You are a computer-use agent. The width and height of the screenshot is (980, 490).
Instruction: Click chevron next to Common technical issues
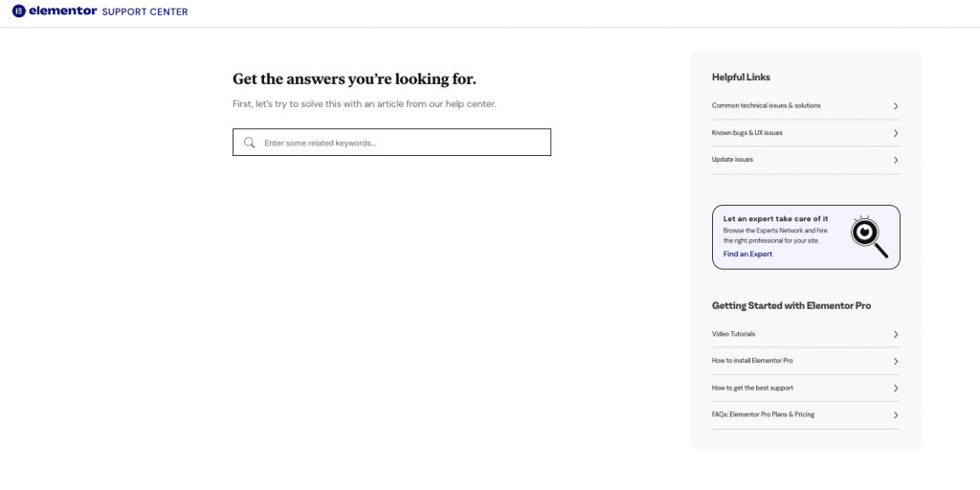click(895, 106)
